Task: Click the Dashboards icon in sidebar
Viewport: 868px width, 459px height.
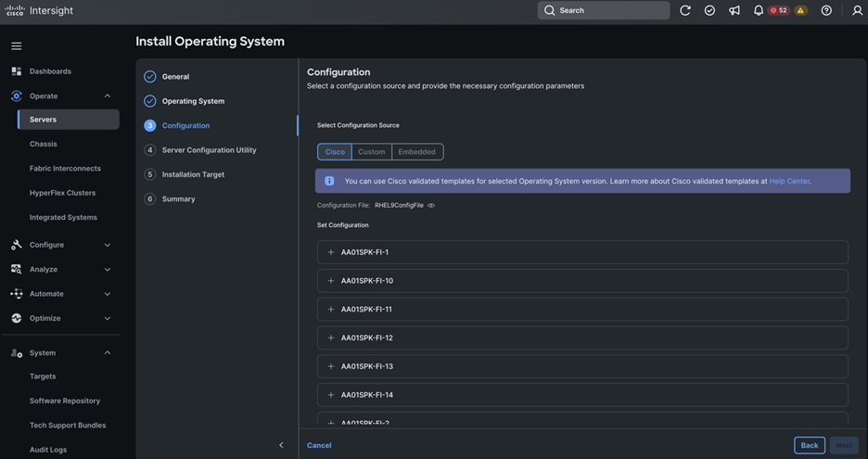Action: [x=17, y=71]
